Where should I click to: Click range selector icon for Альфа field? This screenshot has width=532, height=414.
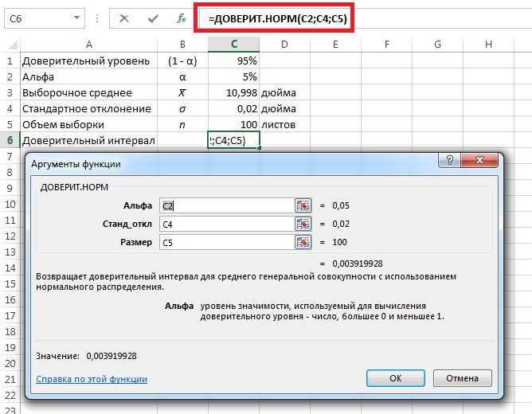[x=303, y=205]
